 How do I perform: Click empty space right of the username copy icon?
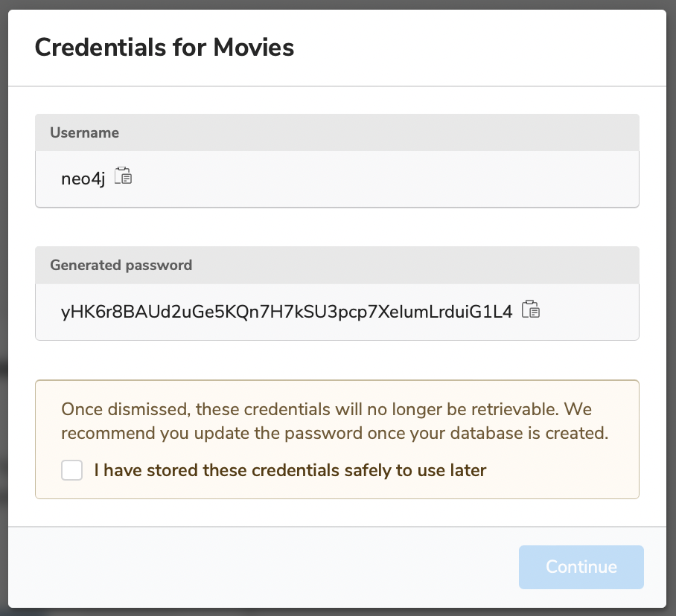383,179
